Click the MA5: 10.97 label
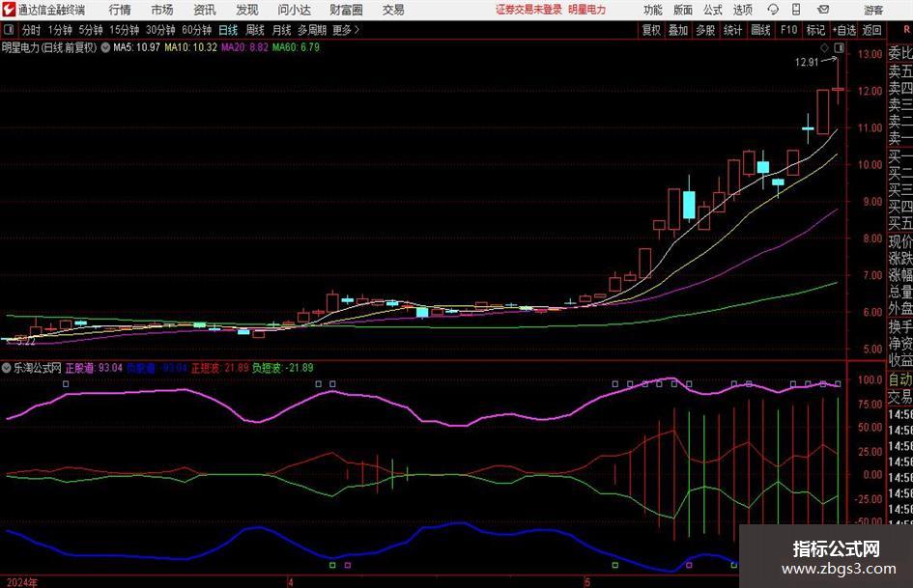The height and width of the screenshot is (588, 913). click(x=136, y=47)
